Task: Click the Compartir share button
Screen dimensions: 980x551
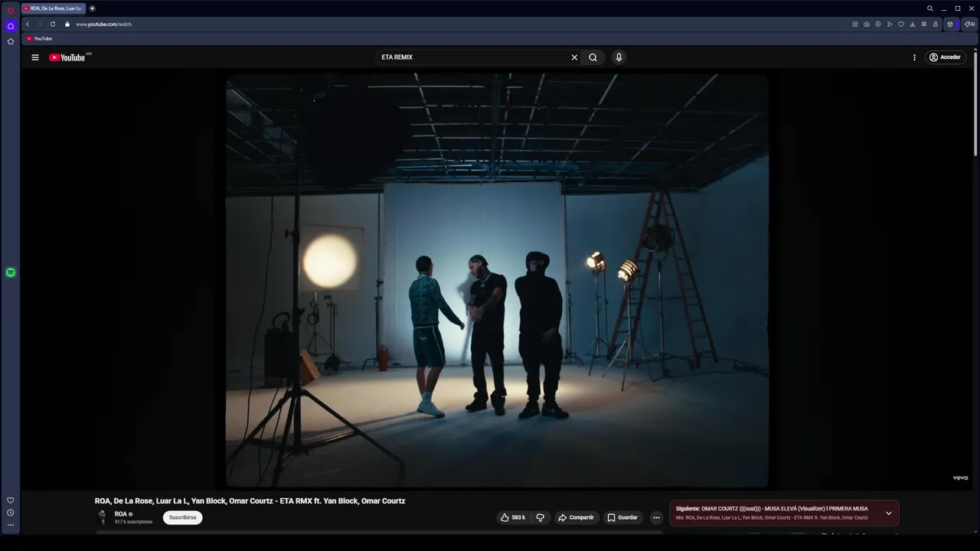Action: pos(576,517)
